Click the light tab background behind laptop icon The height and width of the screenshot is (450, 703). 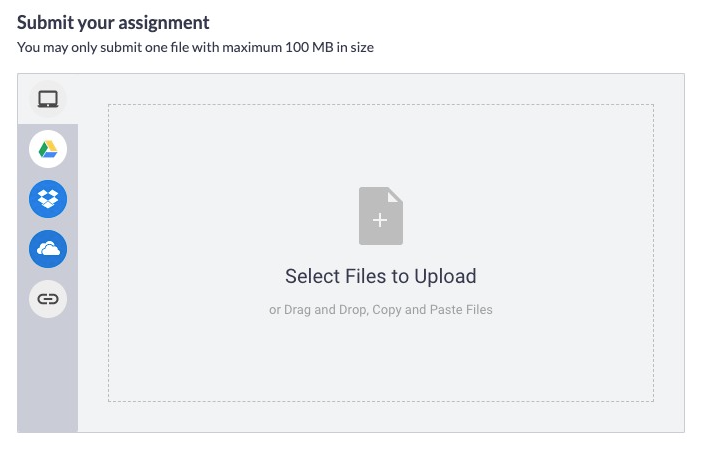point(48,99)
